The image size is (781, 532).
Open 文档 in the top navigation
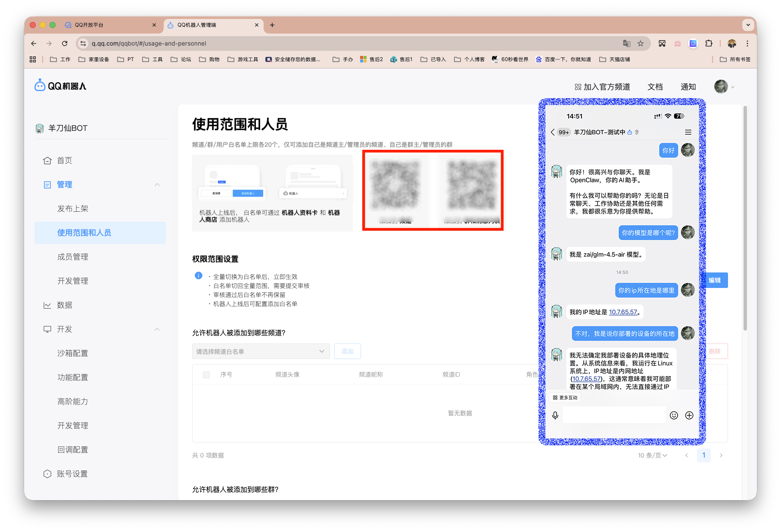point(655,87)
